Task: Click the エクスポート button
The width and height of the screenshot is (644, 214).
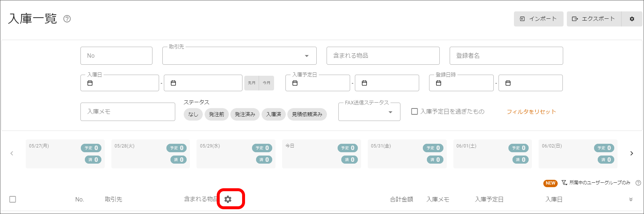Action: pos(594,19)
